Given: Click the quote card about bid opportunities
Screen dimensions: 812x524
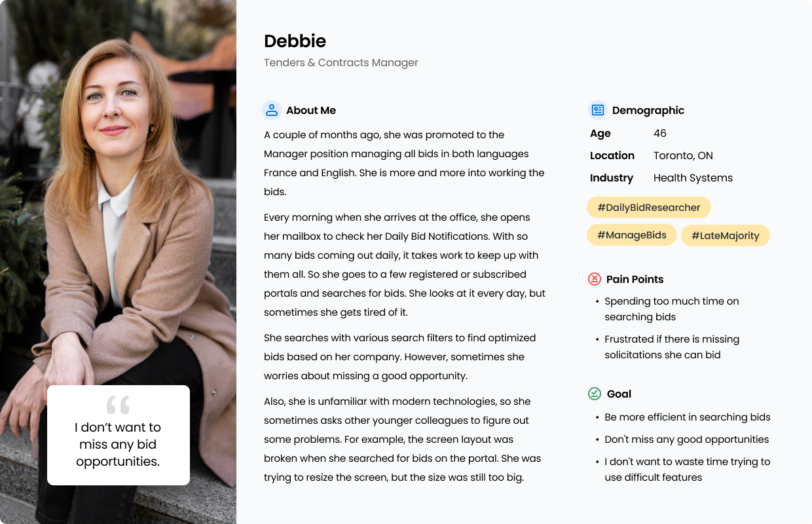Looking at the screenshot, I should (x=119, y=435).
